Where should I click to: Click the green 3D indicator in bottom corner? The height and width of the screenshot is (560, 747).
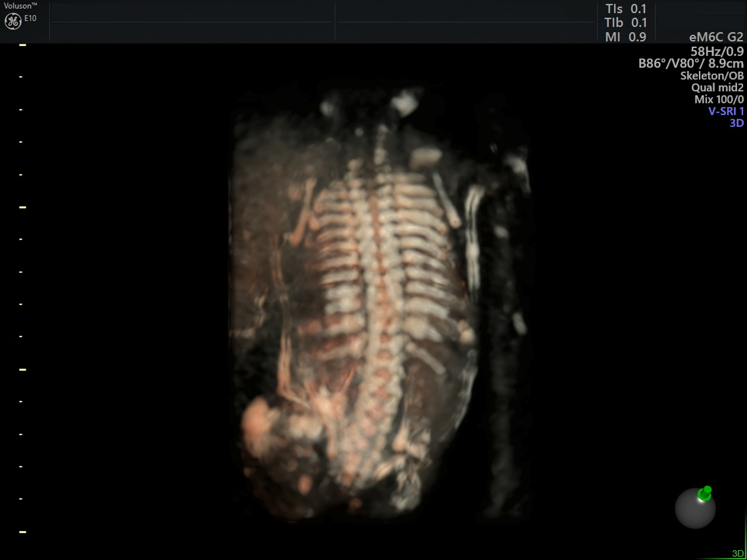pyautogui.click(x=738, y=553)
